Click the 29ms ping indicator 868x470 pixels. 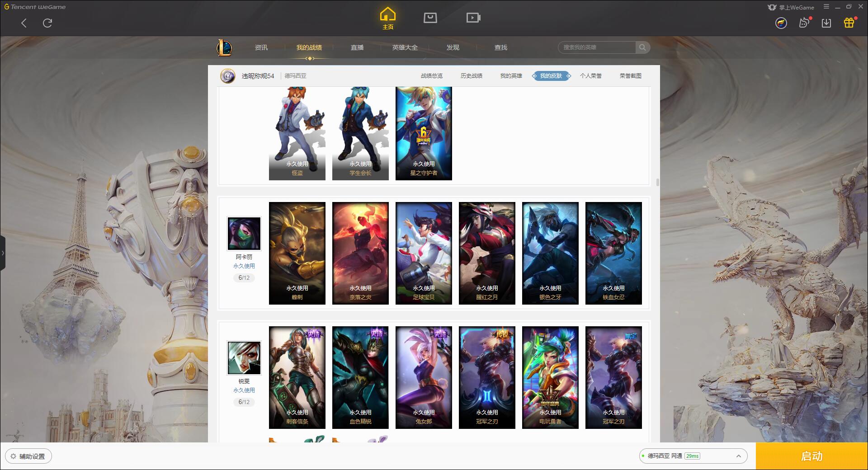pyautogui.click(x=692, y=456)
